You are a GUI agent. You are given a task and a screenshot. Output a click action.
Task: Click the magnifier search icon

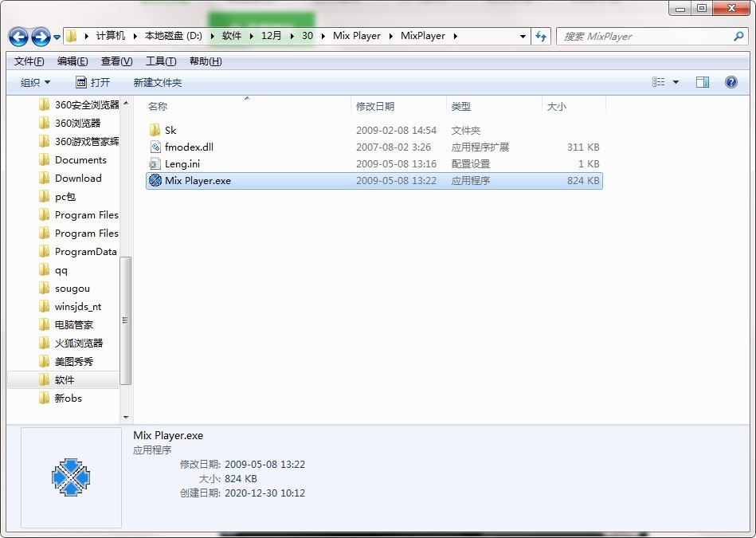pos(738,36)
